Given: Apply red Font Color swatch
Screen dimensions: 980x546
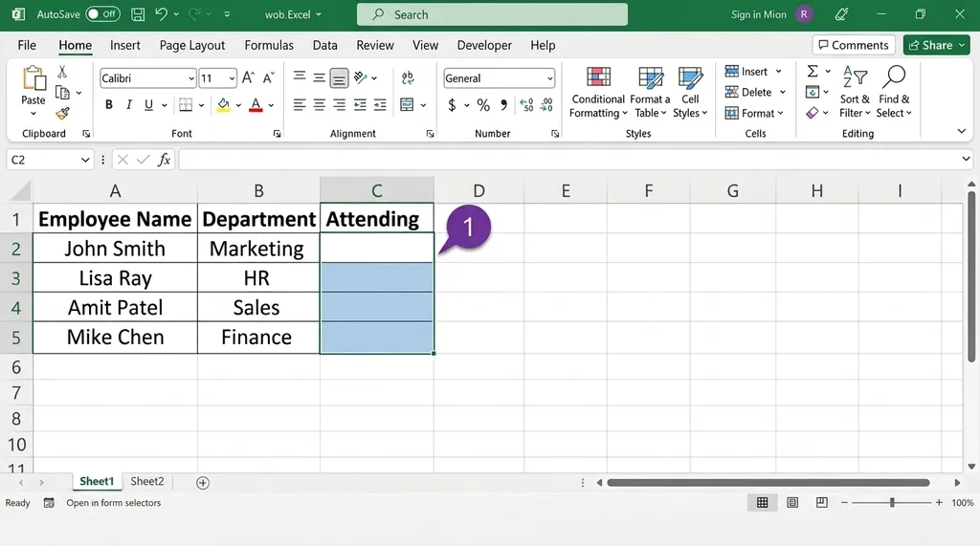Looking at the screenshot, I should point(256,105).
